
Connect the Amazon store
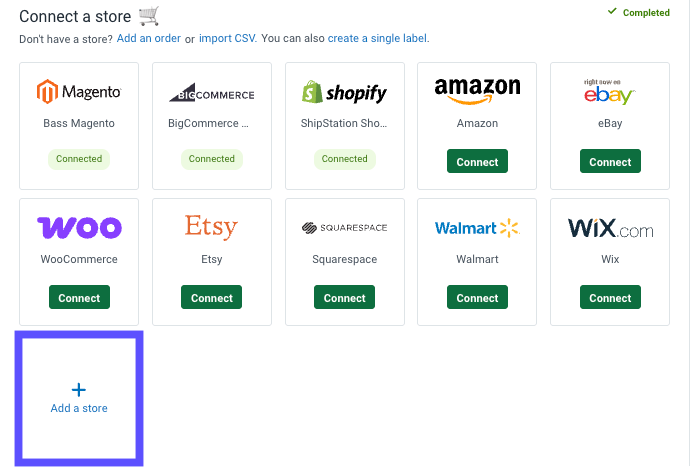click(x=477, y=162)
